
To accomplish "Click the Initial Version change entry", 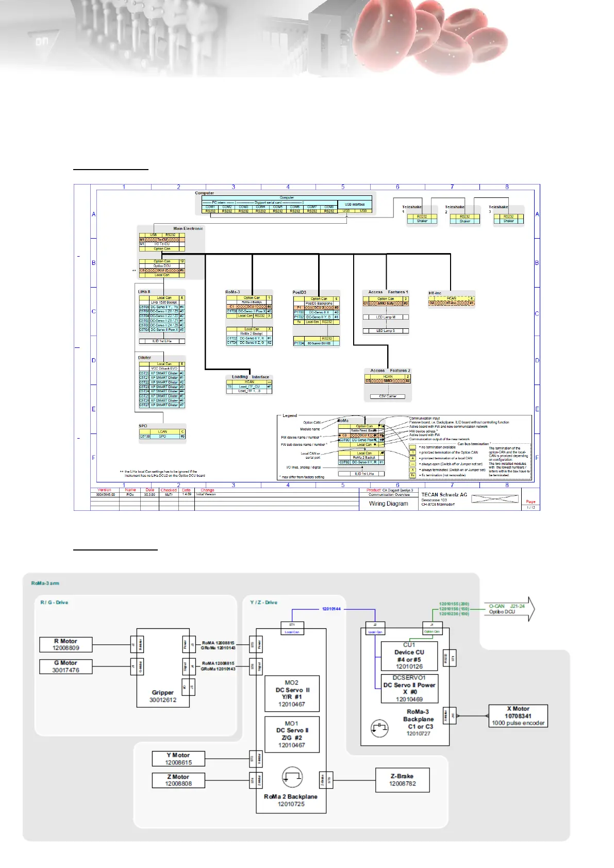I will 206,494.
